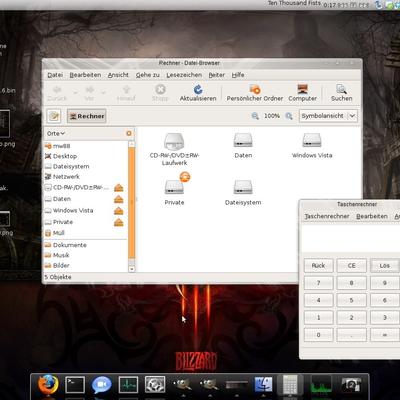Select the CD-RW/DVD±RW-Laufwerk icon in the file pane
Screen dimensions: 400x400
174,149
